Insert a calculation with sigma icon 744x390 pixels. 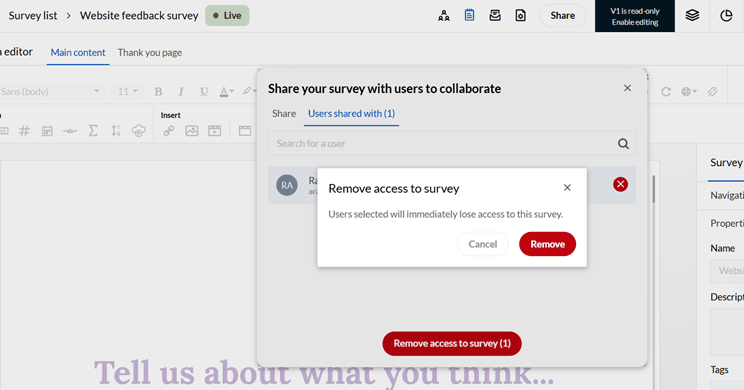point(93,130)
